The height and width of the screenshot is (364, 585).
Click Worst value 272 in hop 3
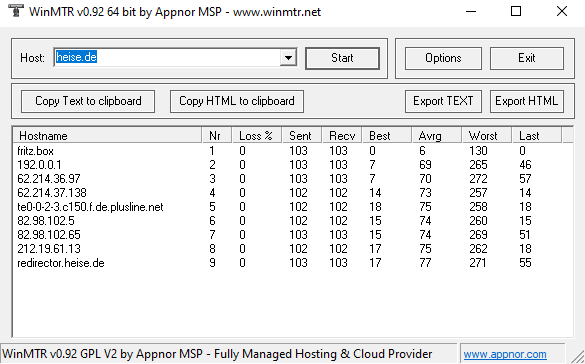click(478, 179)
